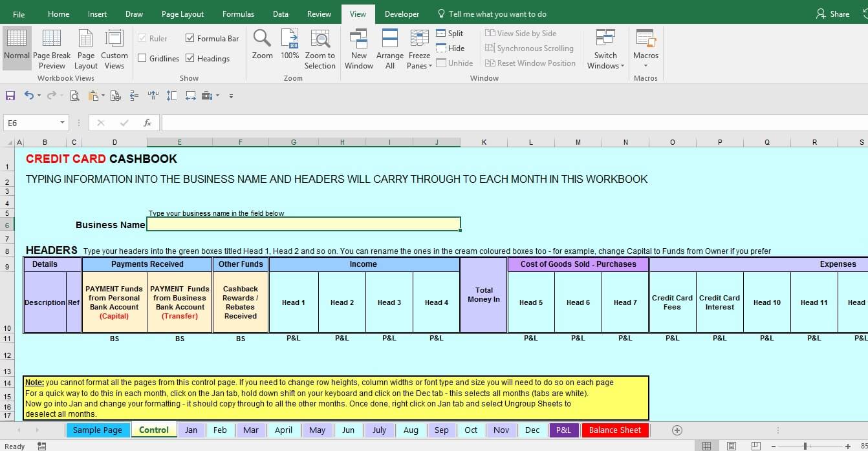Select the Cashback Rewards / Rebates Received cell
Image resolution: width=868 pixels, height=451 pixels.
[x=241, y=302]
